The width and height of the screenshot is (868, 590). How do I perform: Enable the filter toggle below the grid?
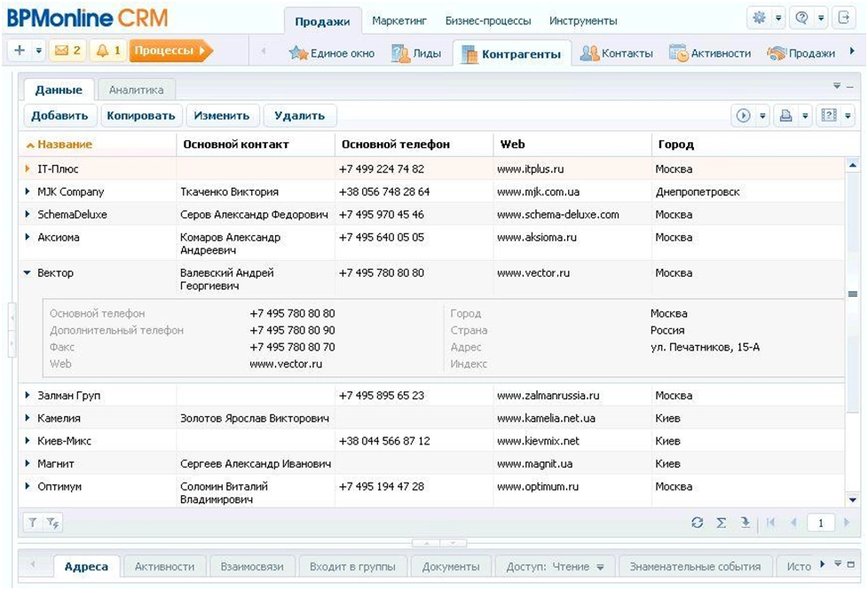click(31, 523)
